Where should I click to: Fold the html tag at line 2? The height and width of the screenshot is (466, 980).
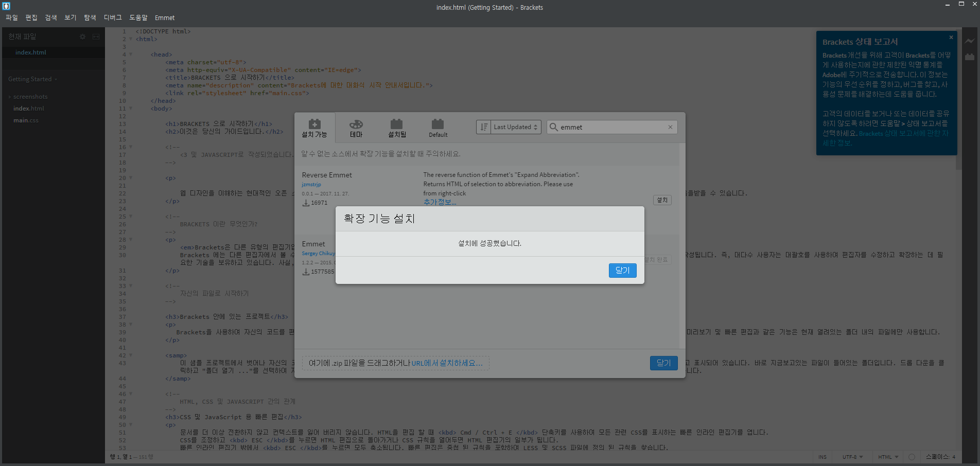pyautogui.click(x=131, y=39)
